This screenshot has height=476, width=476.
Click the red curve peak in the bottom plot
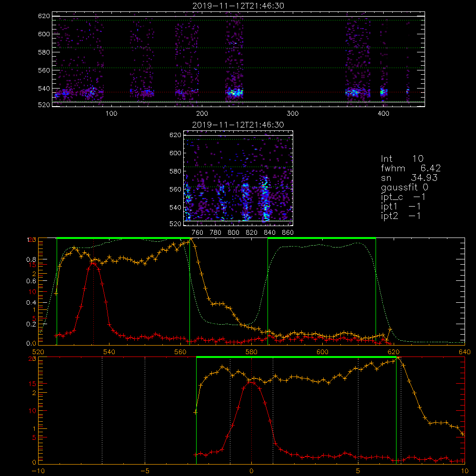pos(249,382)
